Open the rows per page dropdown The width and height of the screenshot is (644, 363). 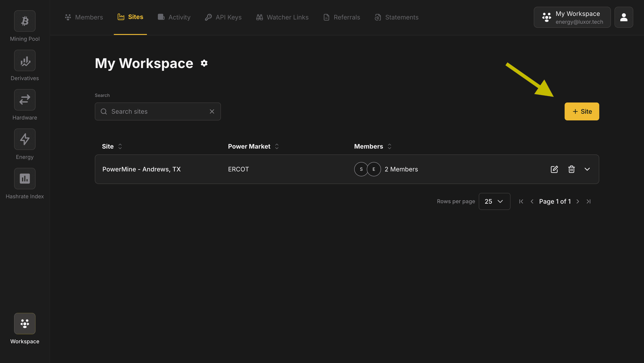pyautogui.click(x=494, y=201)
